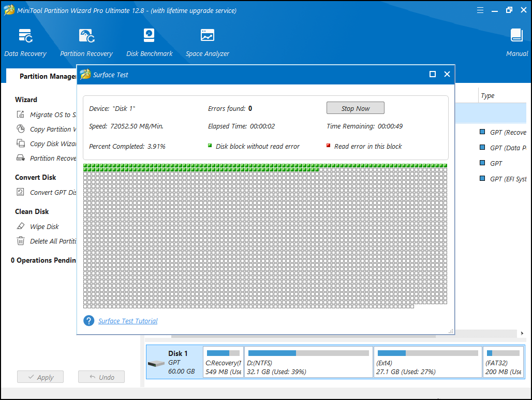This screenshot has height=400, width=532.
Task: Click the disabled Apply button
Action: point(40,377)
